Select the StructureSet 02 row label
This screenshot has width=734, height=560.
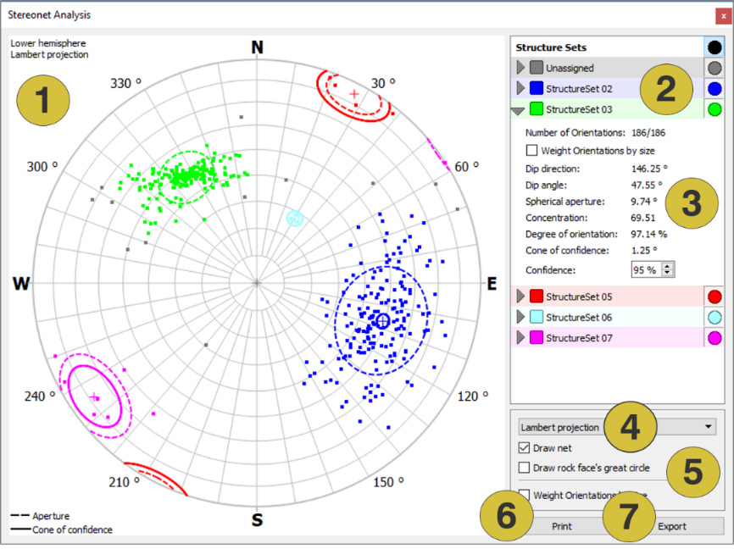click(579, 88)
